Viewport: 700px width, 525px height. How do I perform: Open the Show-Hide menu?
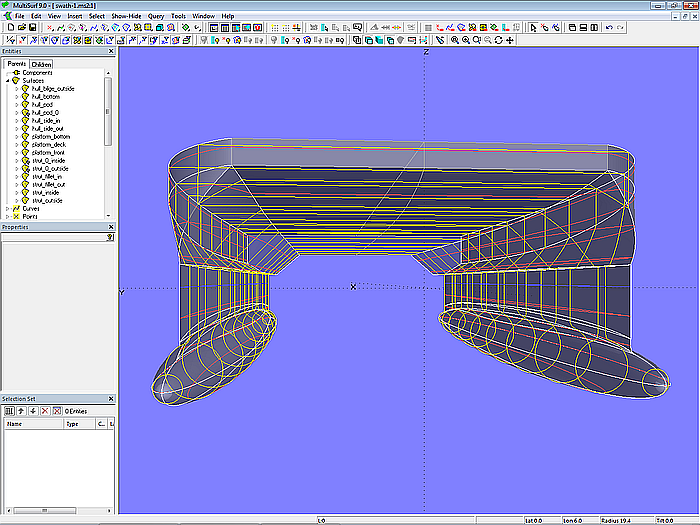point(126,17)
